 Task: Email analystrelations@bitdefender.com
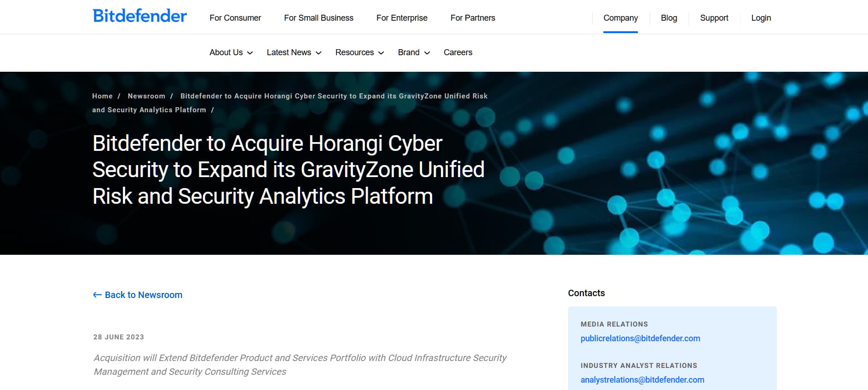(x=642, y=380)
